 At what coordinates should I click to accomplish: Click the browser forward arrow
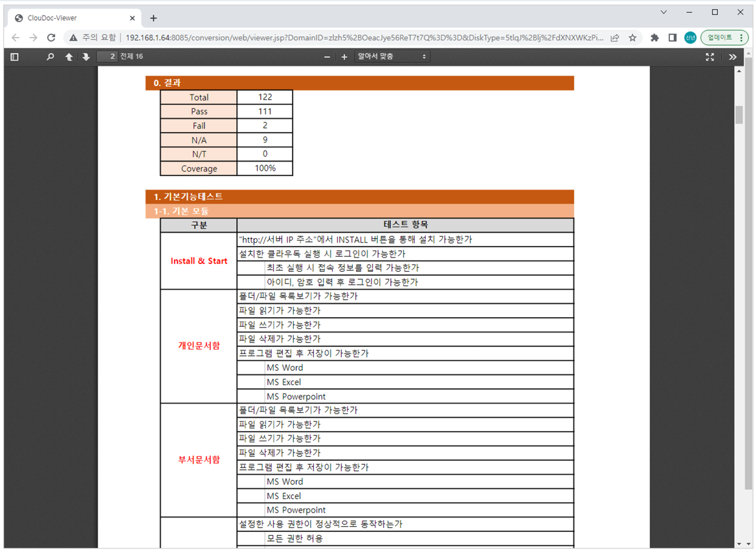click(33, 38)
